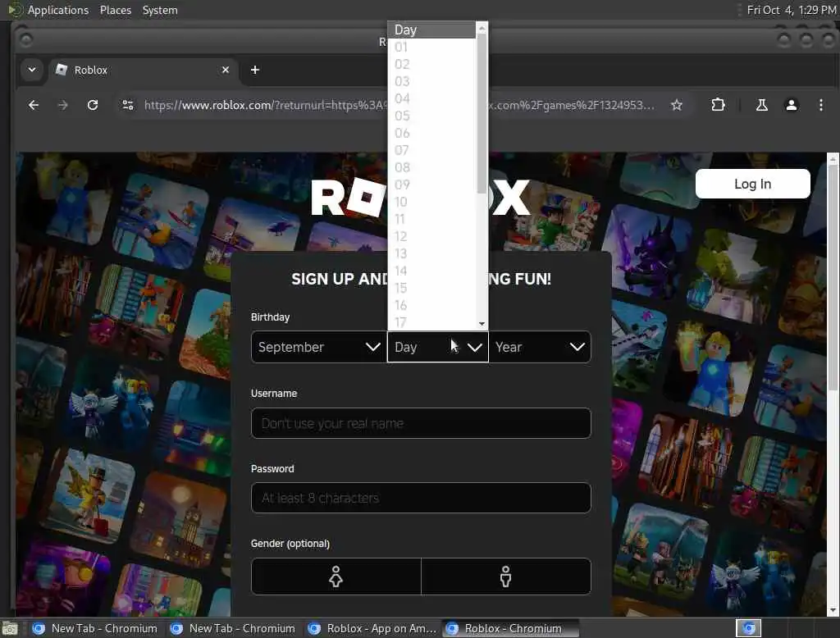Image resolution: width=840 pixels, height=638 pixels.
Task: Choose day 08 from the list
Action: pyautogui.click(x=431, y=167)
